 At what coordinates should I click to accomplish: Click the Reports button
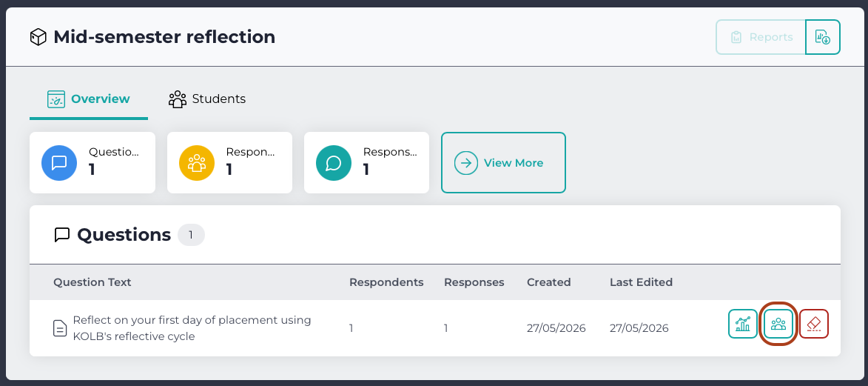click(x=761, y=37)
